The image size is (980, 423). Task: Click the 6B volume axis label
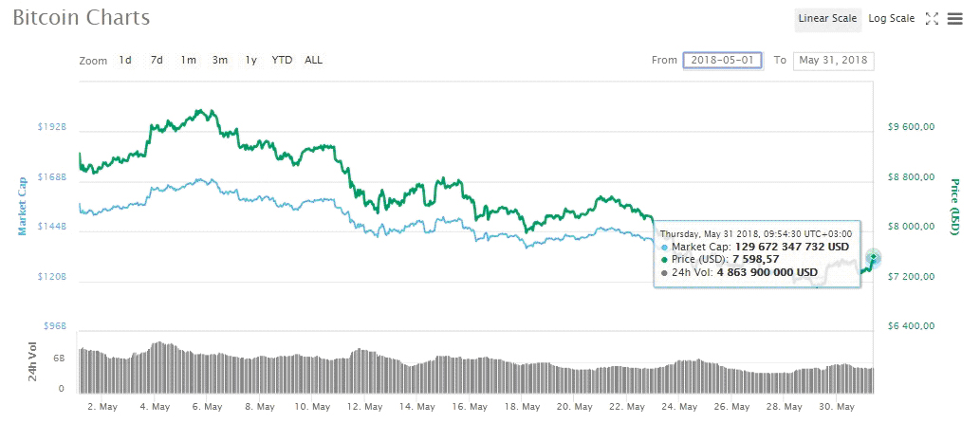tap(59, 359)
